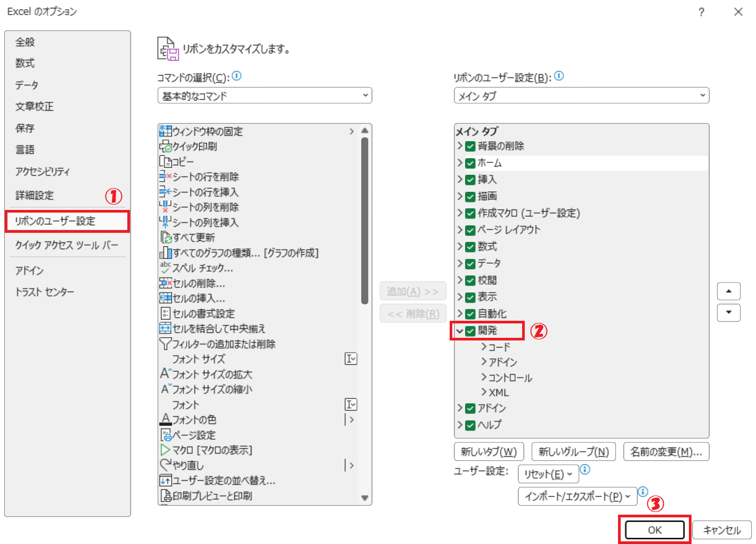Click the フォント サイズの拡大 icon
Viewport: 756px width, 544px height.
coord(166,374)
